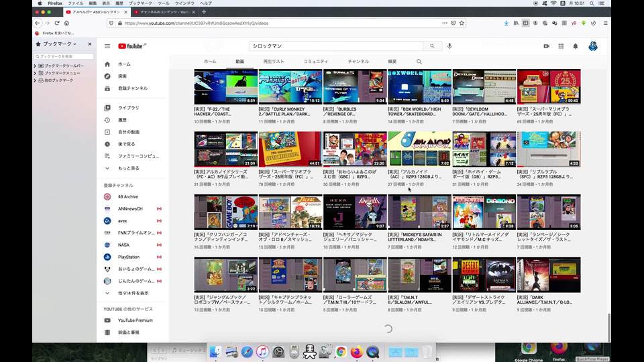Viewport: 644px width, 362px height.
Task: Open the デザートストライク video thumbnail
Action: (484, 275)
